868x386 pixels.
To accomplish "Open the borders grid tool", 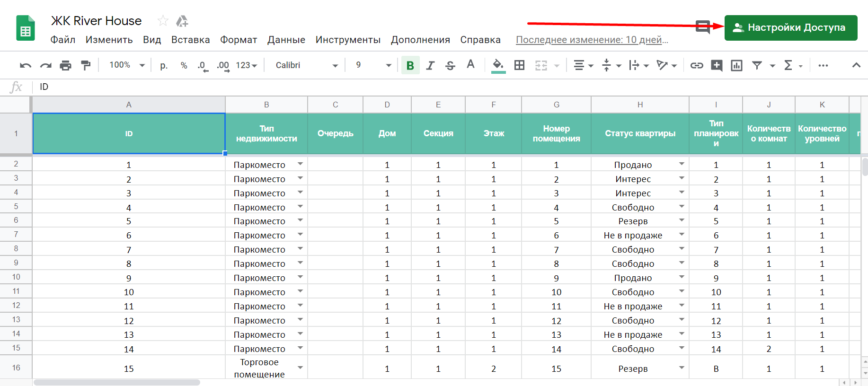I will pyautogui.click(x=519, y=65).
